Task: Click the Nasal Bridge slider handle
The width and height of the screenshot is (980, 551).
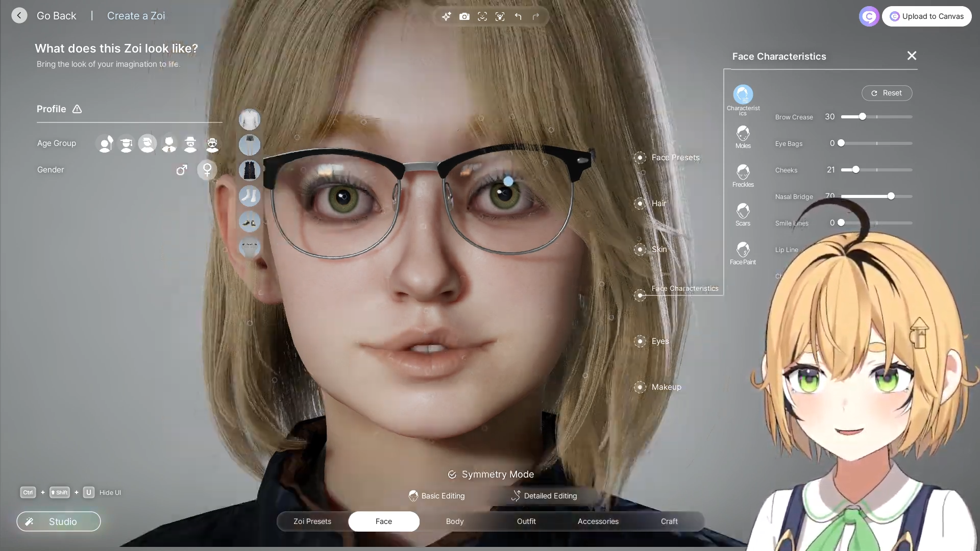Action: pos(891,196)
